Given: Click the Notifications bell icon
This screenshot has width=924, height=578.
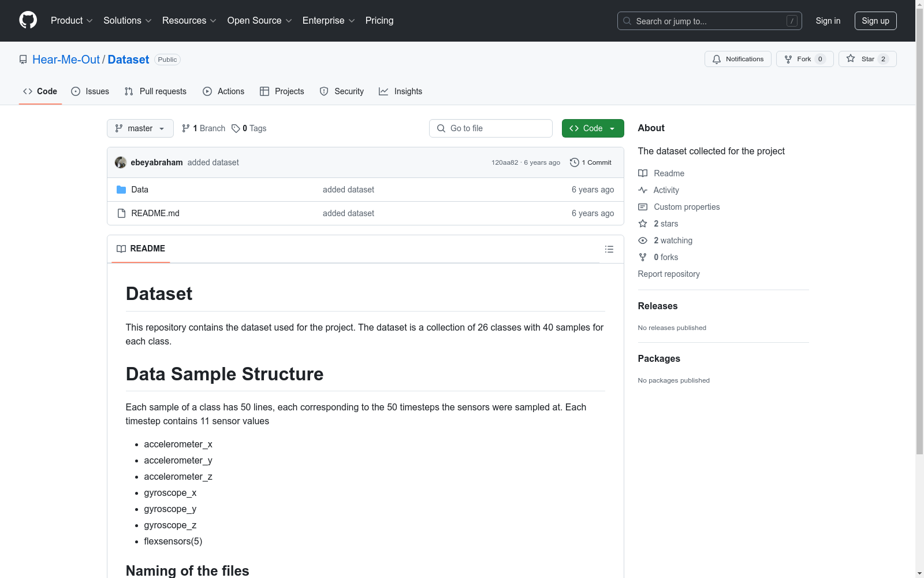Looking at the screenshot, I should click(x=717, y=59).
